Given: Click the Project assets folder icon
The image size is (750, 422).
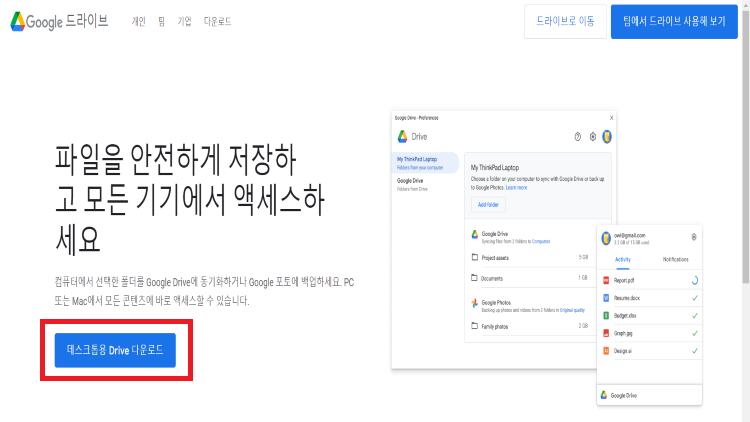Looking at the screenshot, I should [474, 257].
